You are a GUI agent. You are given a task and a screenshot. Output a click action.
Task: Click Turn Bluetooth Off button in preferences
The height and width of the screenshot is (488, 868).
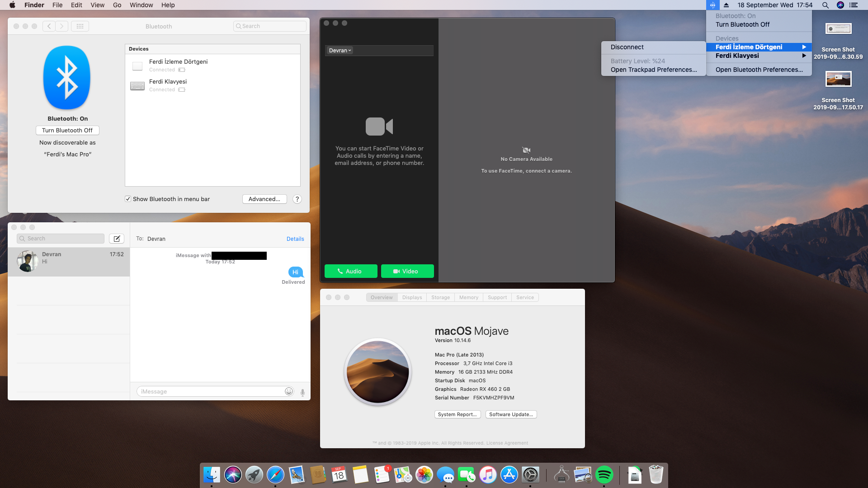(67, 131)
